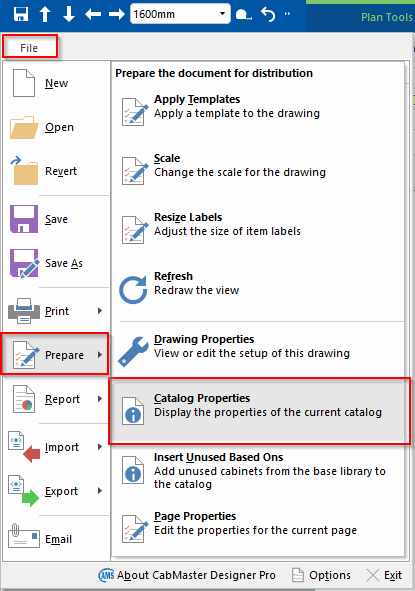Click the Drawing Properties wrench icon
Viewport: 415px width, 591px height.
click(133, 351)
